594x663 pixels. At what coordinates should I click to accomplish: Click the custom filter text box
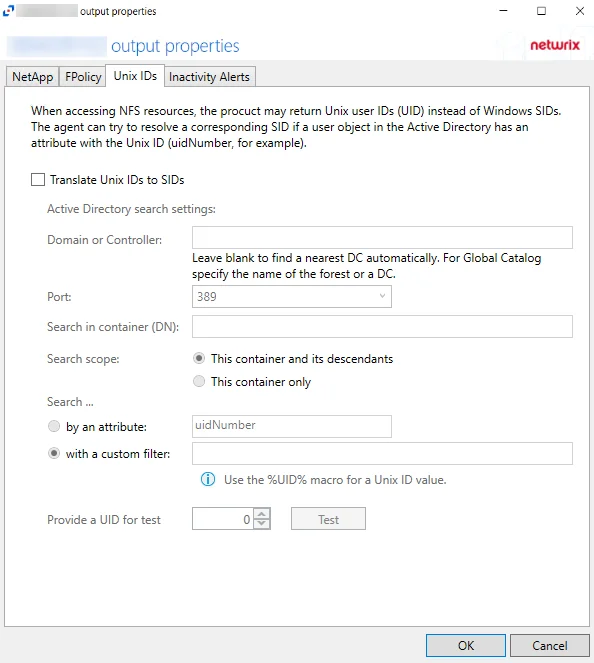[382, 453]
